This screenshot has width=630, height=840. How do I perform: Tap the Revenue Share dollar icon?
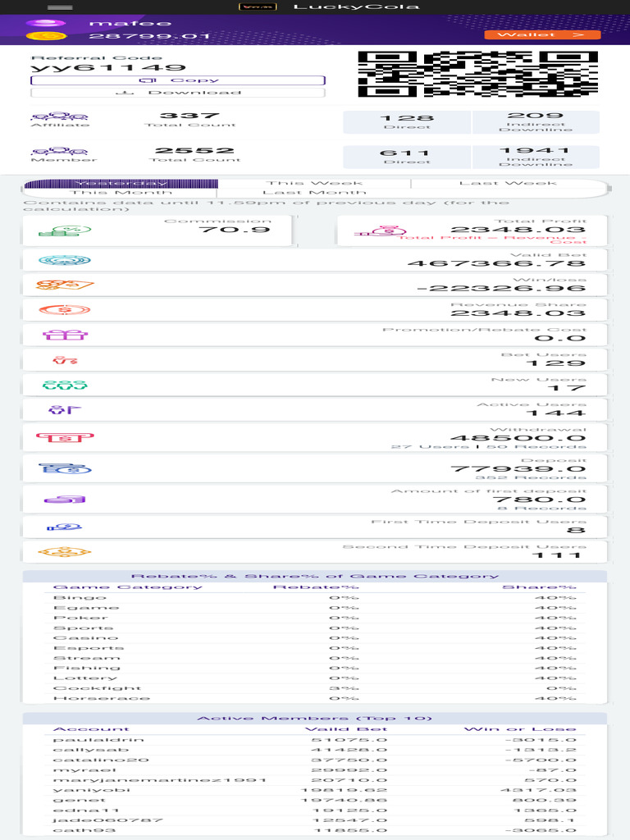click(65, 309)
